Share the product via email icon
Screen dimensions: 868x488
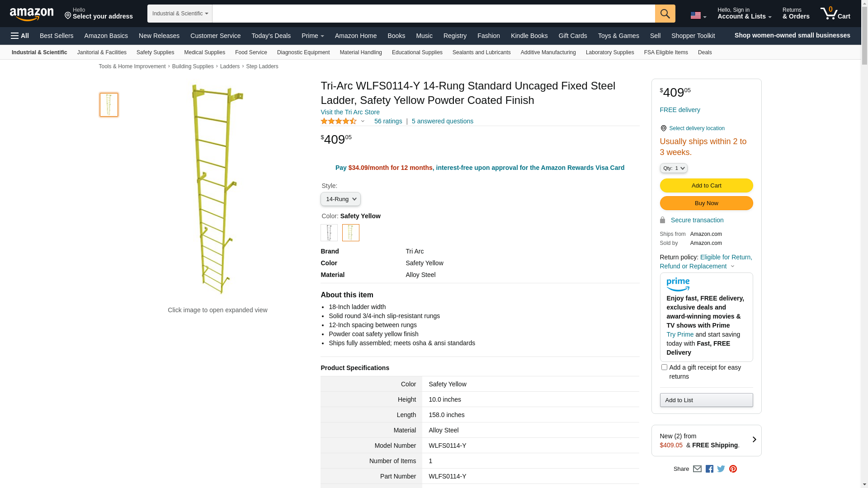[x=697, y=469]
